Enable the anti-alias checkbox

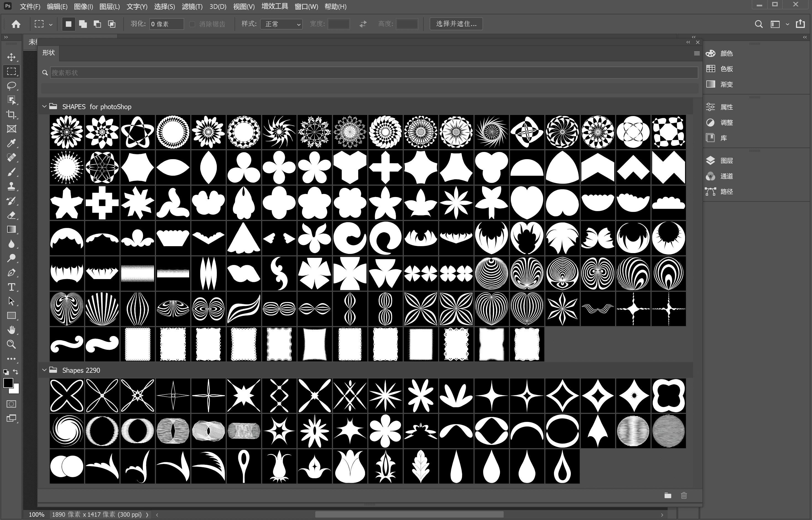click(192, 24)
